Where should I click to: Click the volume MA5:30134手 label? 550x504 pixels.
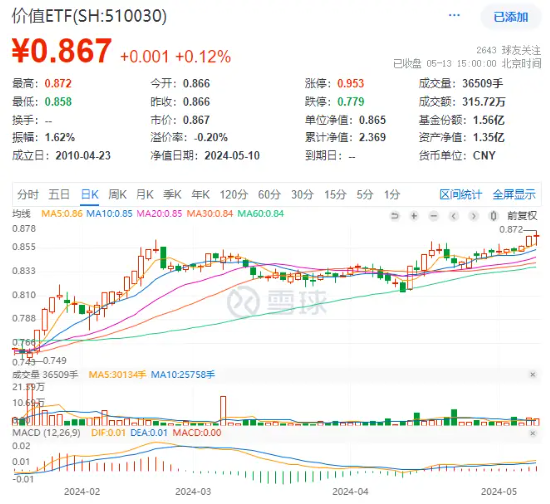(x=117, y=375)
